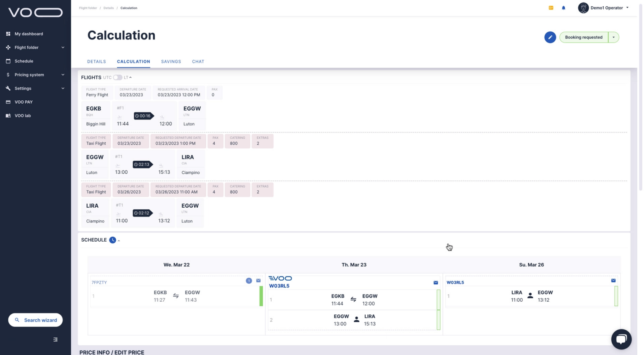The width and height of the screenshot is (644, 355).
Task: Click mail icon on Su. Mar 26 card
Action: (613, 281)
